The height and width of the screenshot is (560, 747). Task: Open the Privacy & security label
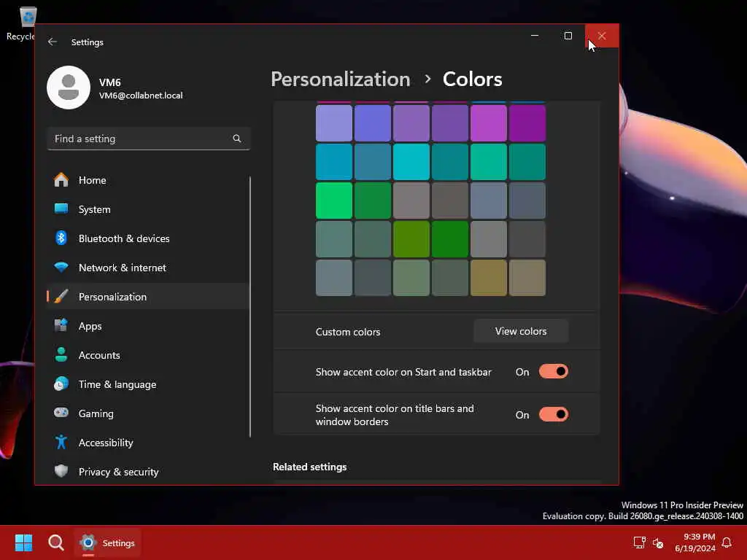pyautogui.click(x=118, y=472)
